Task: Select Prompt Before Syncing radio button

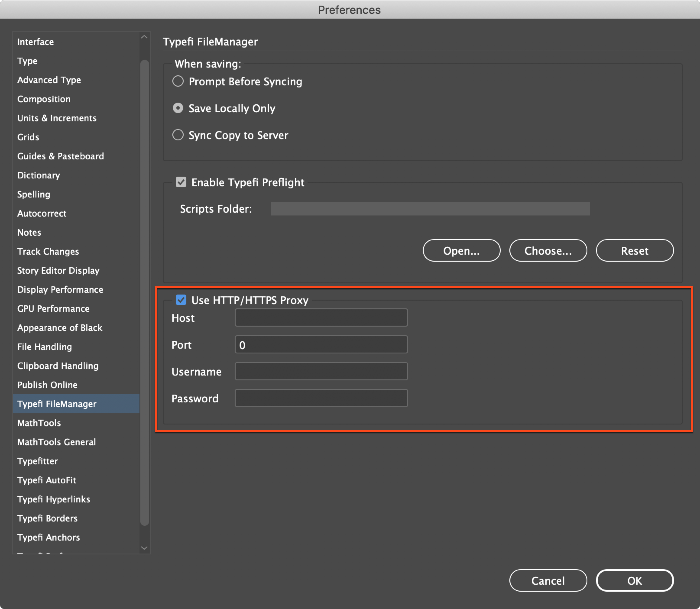Action: pyautogui.click(x=178, y=81)
